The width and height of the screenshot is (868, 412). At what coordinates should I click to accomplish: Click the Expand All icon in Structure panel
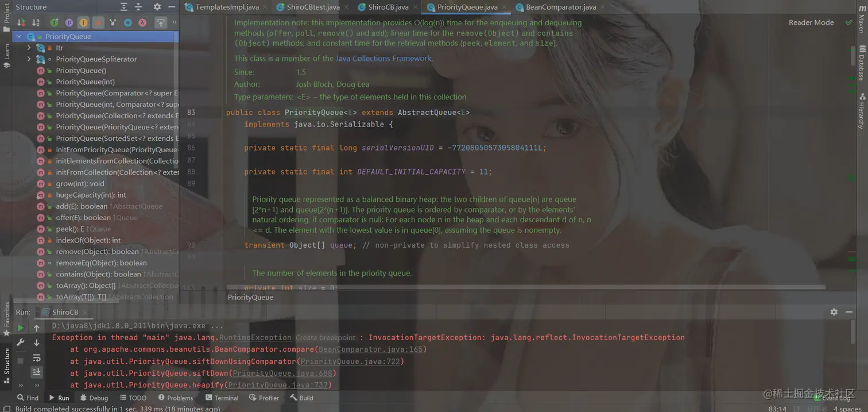click(123, 7)
